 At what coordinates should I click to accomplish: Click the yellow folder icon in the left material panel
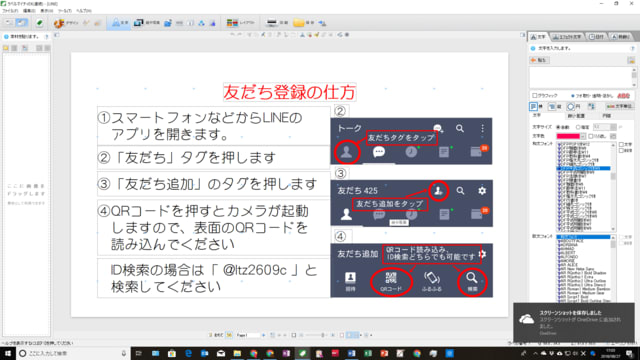(6, 48)
